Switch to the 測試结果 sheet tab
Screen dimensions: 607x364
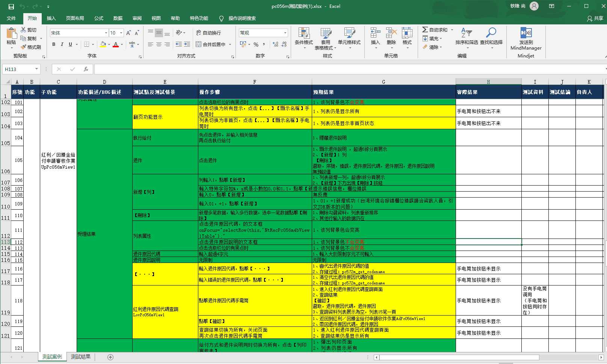tap(81, 356)
